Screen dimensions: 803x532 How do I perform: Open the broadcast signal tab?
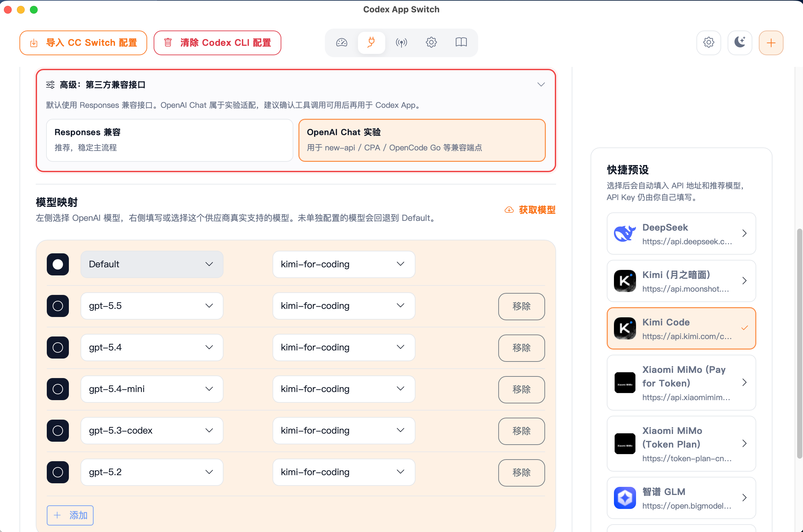[401, 43]
